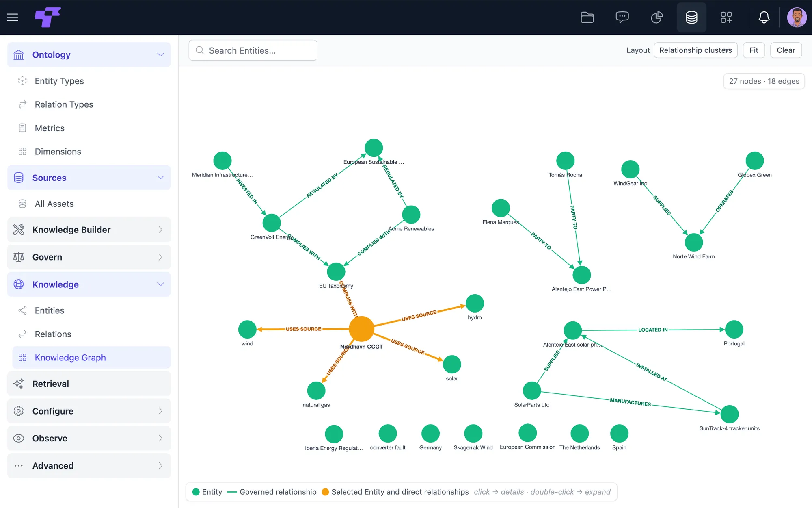Image resolution: width=812 pixels, height=508 pixels.
Task: Select the orange Nordhavn CCGT node
Action: click(x=361, y=328)
